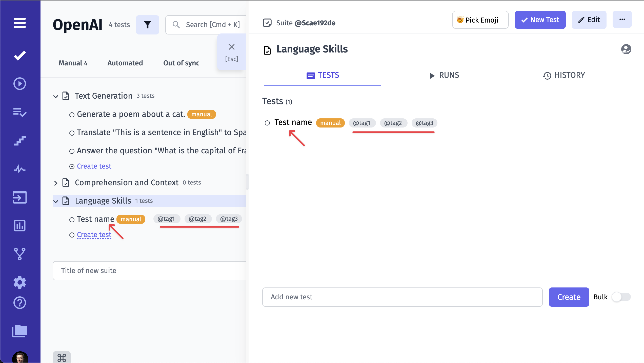
Task: Select the radio button for Generate a poem
Action: [72, 115]
